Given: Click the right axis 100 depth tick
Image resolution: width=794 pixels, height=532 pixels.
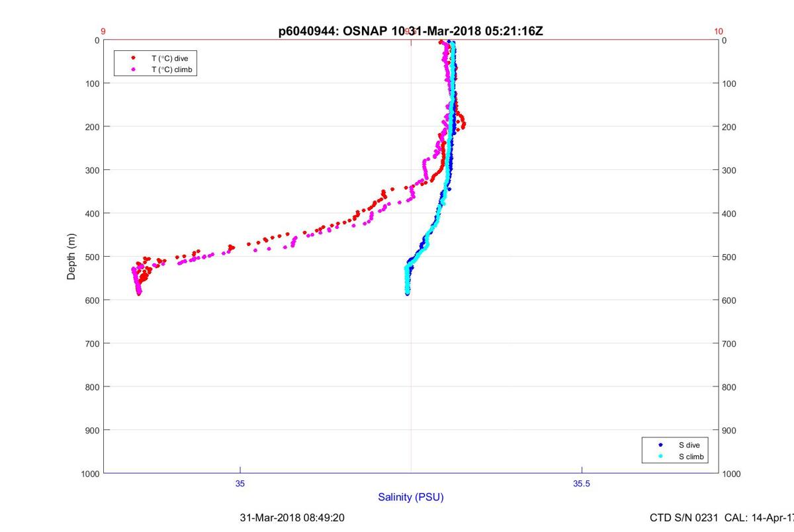Looking at the screenshot, I should 730,83.
